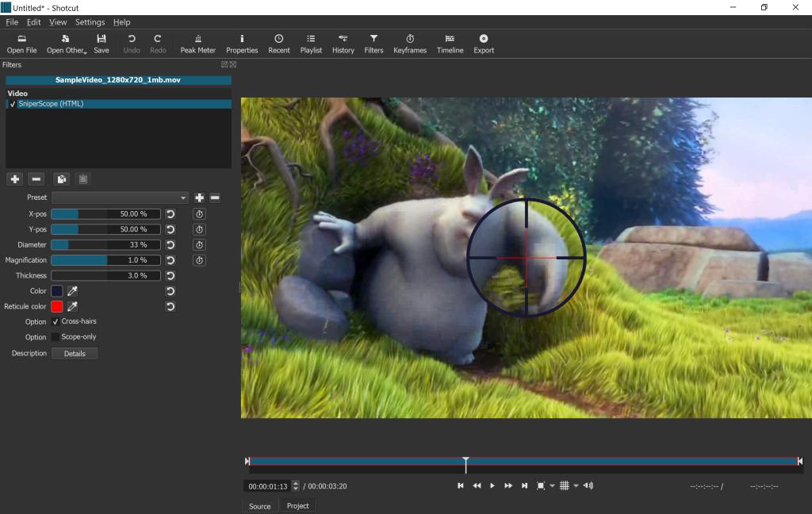Open the Settings menu
Screen dimensions: 812x514
90,22
